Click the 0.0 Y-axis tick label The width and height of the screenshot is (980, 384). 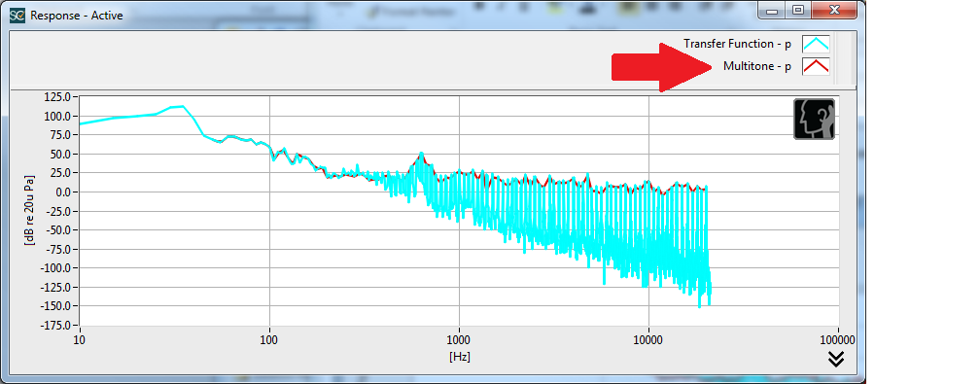tap(64, 192)
